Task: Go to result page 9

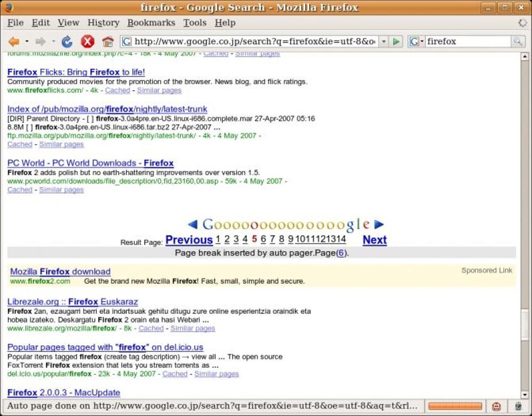Action: pyautogui.click(x=291, y=239)
